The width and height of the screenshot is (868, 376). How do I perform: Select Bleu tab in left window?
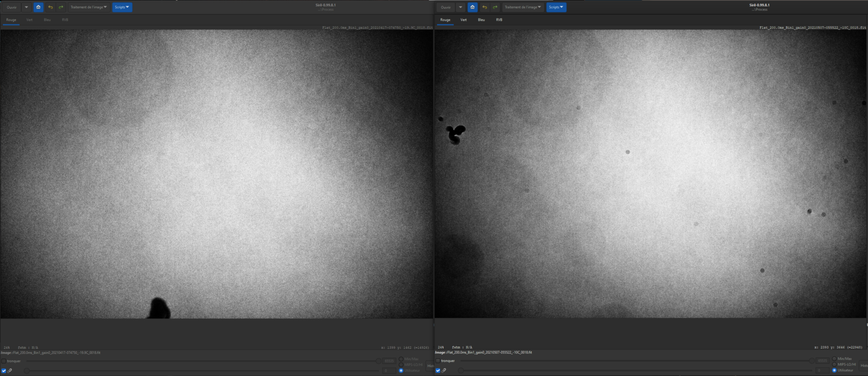click(x=47, y=20)
